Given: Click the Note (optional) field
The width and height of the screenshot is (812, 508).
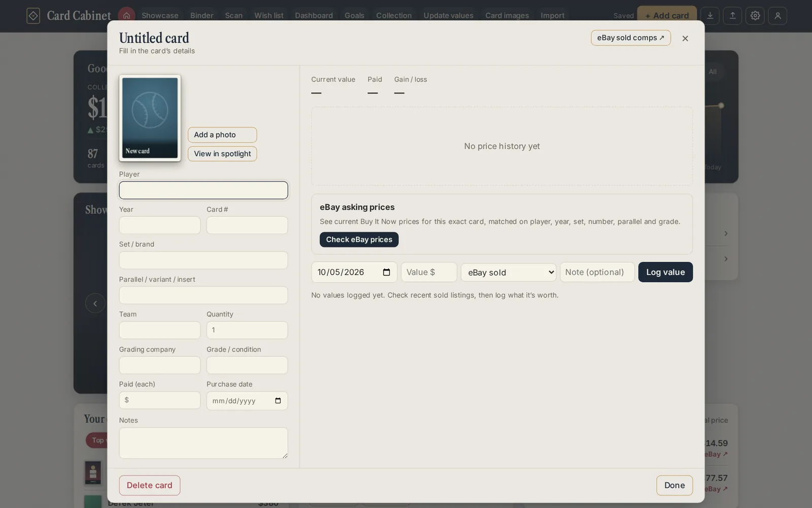Looking at the screenshot, I should (x=597, y=272).
